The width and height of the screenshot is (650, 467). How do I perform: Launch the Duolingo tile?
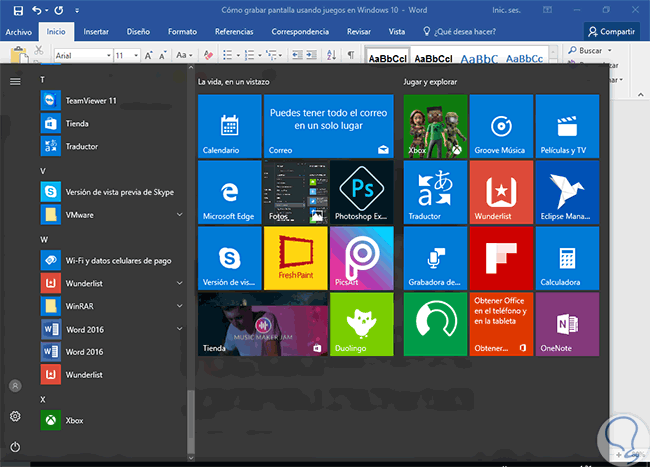click(x=360, y=324)
